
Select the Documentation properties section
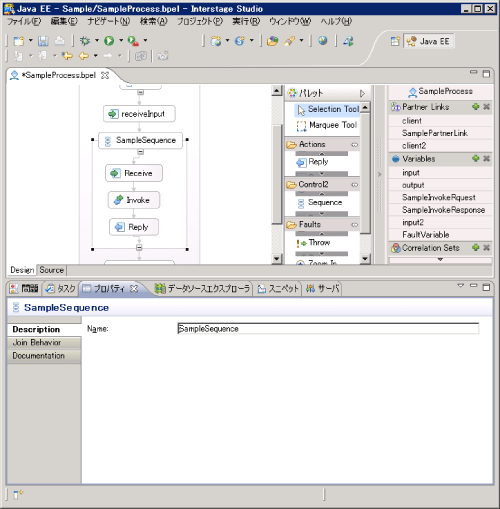pyautogui.click(x=44, y=356)
